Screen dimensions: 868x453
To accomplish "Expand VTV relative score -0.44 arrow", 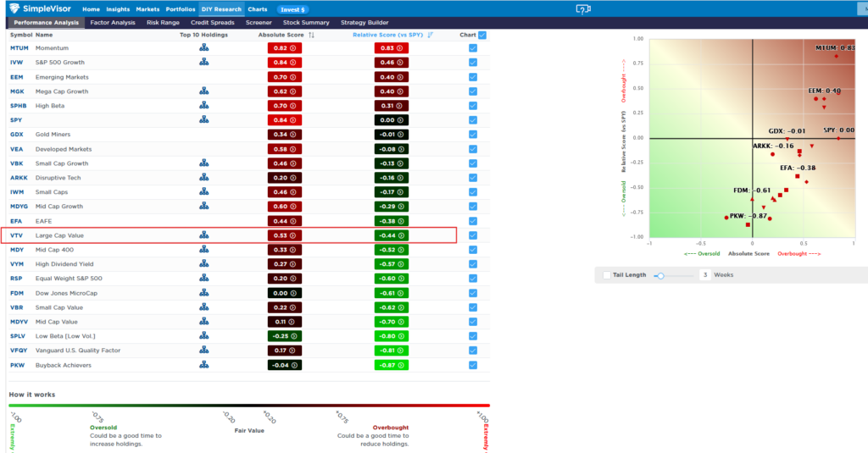I will click(x=401, y=235).
